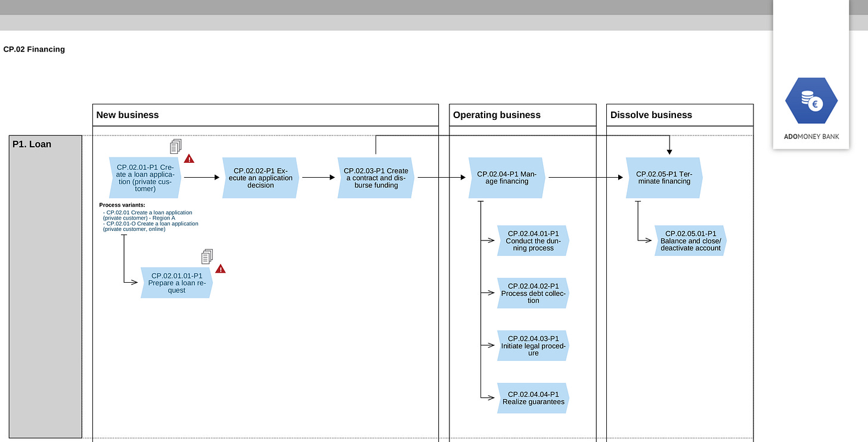Open CP.02.04.04-P1 Realize guarantees
Image resolution: width=868 pixels, height=442 pixels.
click(x=533, y=398)
